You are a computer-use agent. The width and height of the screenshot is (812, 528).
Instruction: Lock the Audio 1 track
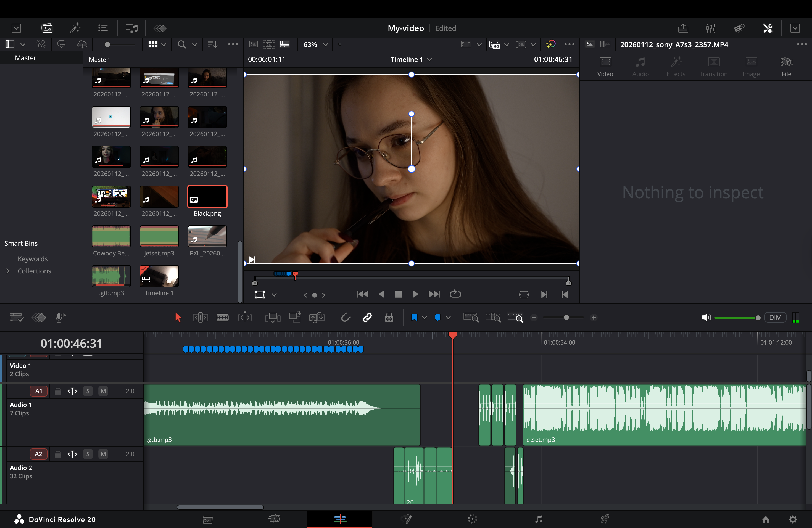[57, 391]
